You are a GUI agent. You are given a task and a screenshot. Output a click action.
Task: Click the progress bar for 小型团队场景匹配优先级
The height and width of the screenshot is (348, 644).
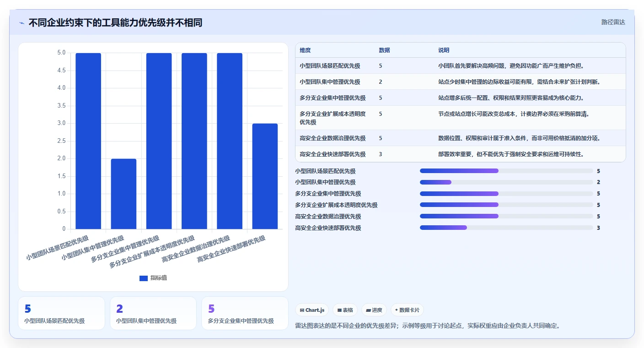coord(506,171)
